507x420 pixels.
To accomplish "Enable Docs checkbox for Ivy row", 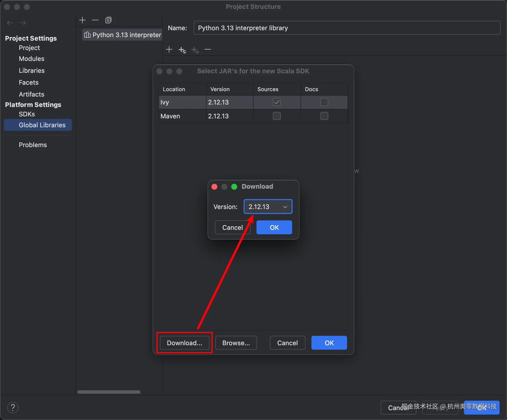I will [x=324, y=102].
